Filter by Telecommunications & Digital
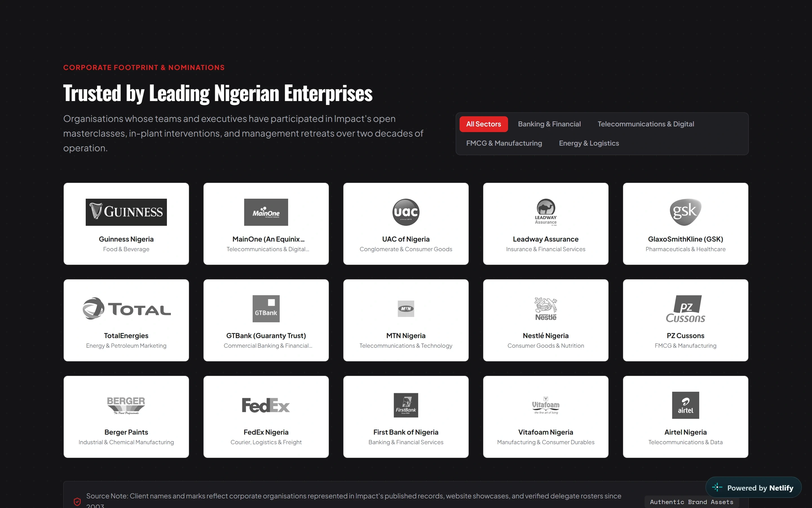Viewport: 812px width, 508px height. click(x=646, y=124)
